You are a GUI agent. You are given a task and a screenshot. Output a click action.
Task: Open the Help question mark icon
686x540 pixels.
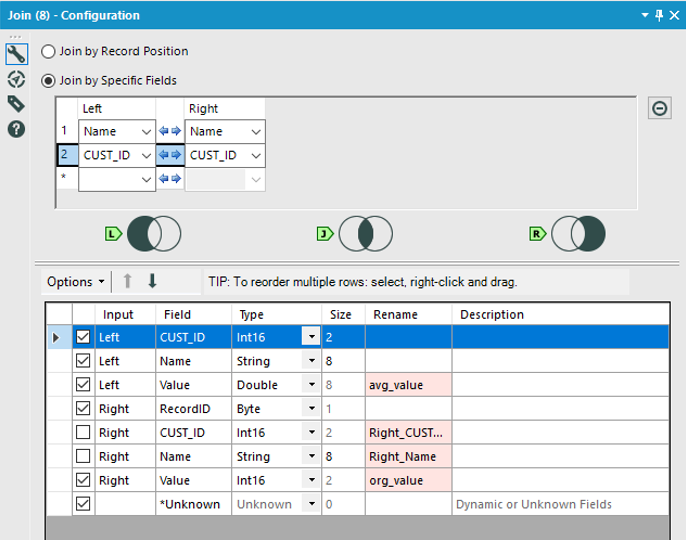tap(16, 129)
